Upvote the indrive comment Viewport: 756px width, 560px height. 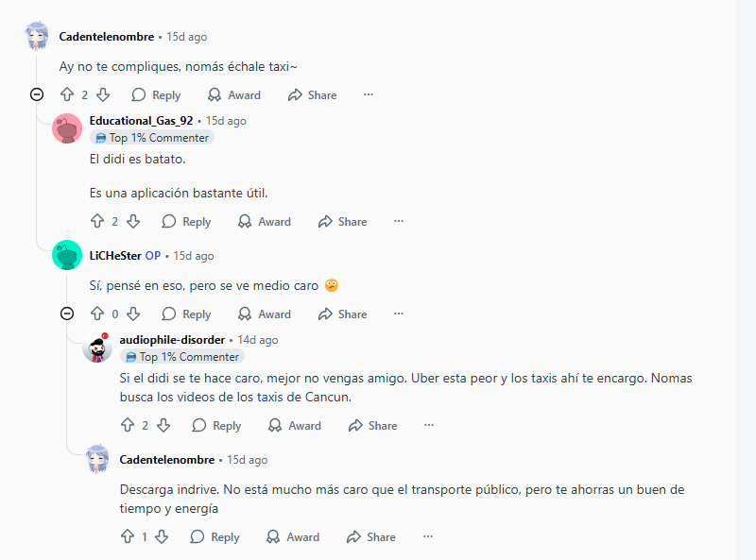[x=128, y=536]
